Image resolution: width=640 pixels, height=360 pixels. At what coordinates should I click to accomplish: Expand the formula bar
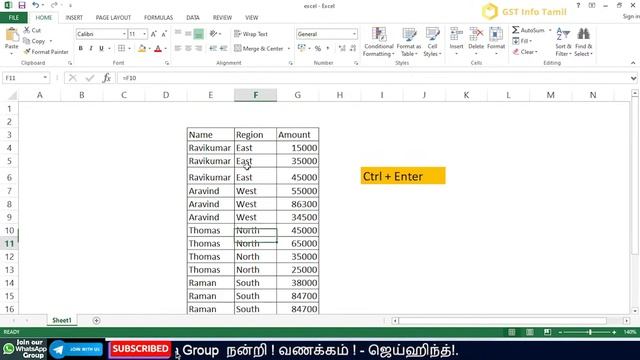pos(633,78)
